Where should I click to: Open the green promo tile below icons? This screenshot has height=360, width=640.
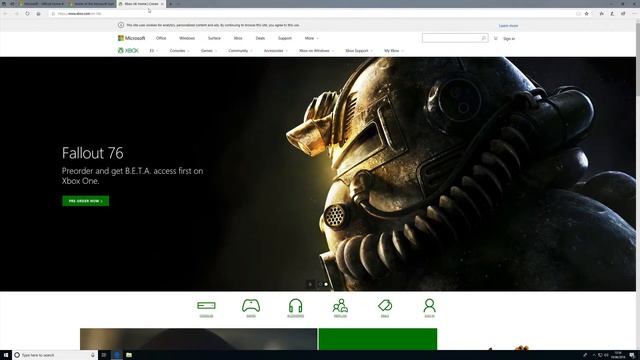point(378,339)
